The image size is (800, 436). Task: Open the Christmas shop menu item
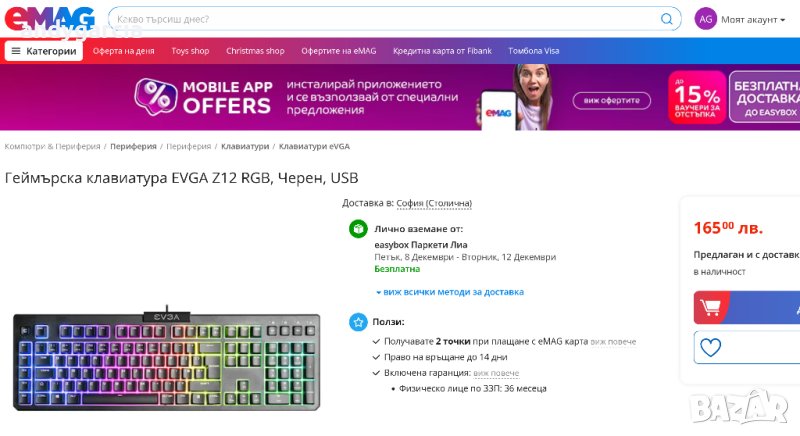[255, 51]
